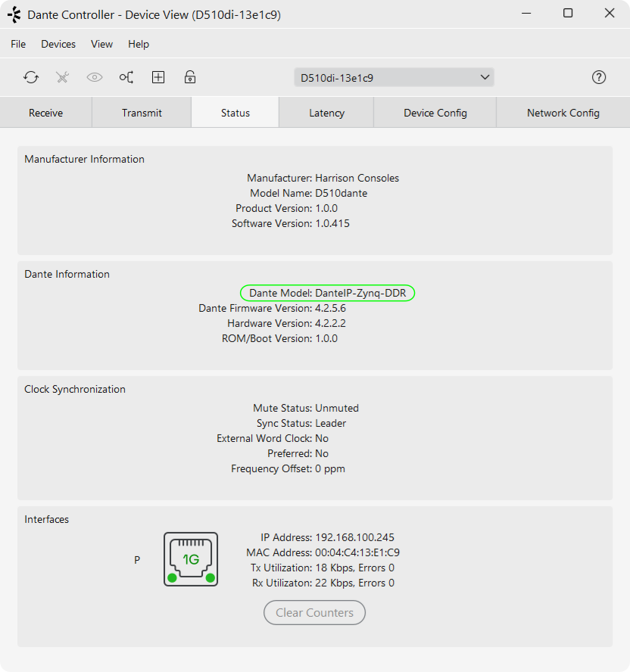This screenshot has height=672, width=630.
Task: Click the Dante Controller logo in title bar
Action: click(x=14, y=14)
